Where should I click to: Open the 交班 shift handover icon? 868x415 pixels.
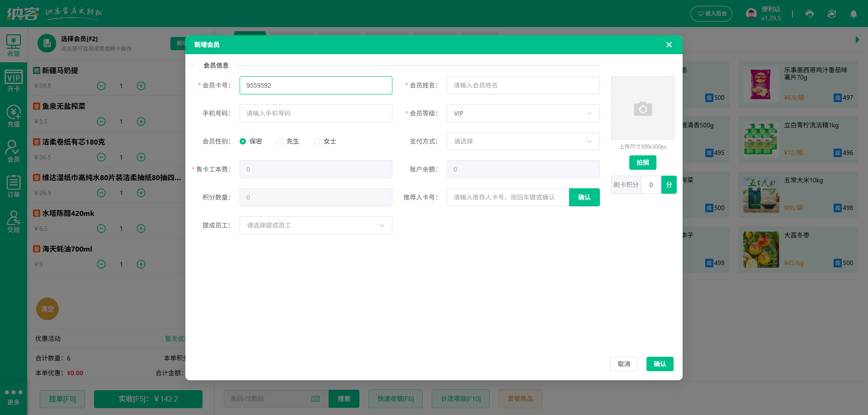(14, 222)
